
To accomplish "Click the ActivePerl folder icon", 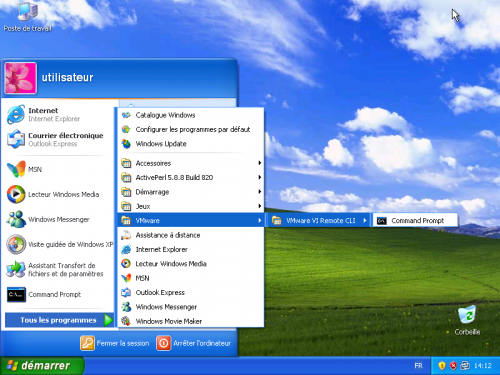I will click(x=126, y=177).
